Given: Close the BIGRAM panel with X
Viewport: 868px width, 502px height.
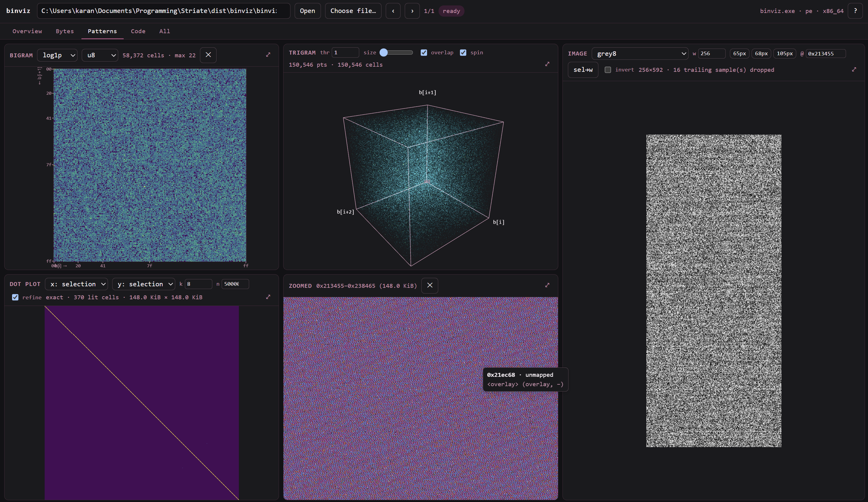Looking at the screenshot, I should pos(208,55).
